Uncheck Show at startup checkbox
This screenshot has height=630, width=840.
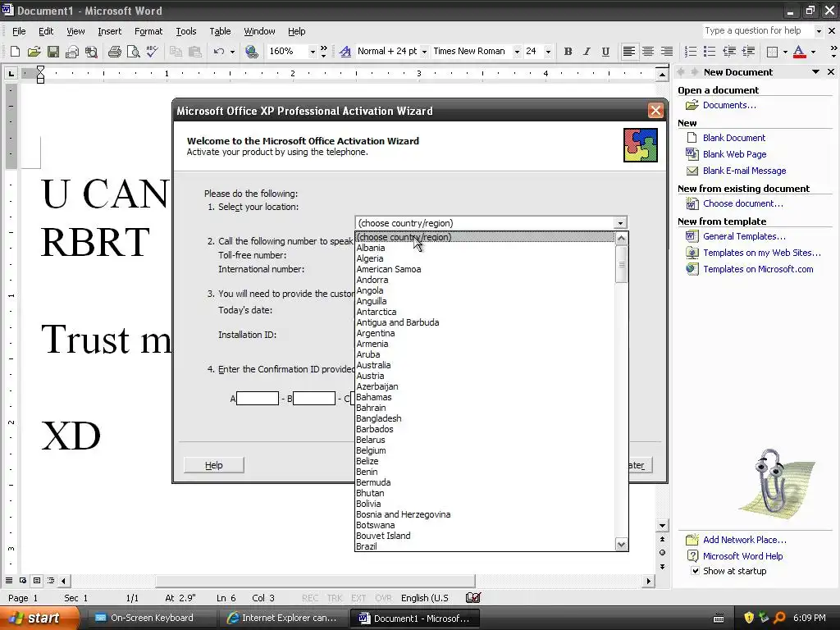[x=695, y=571]
